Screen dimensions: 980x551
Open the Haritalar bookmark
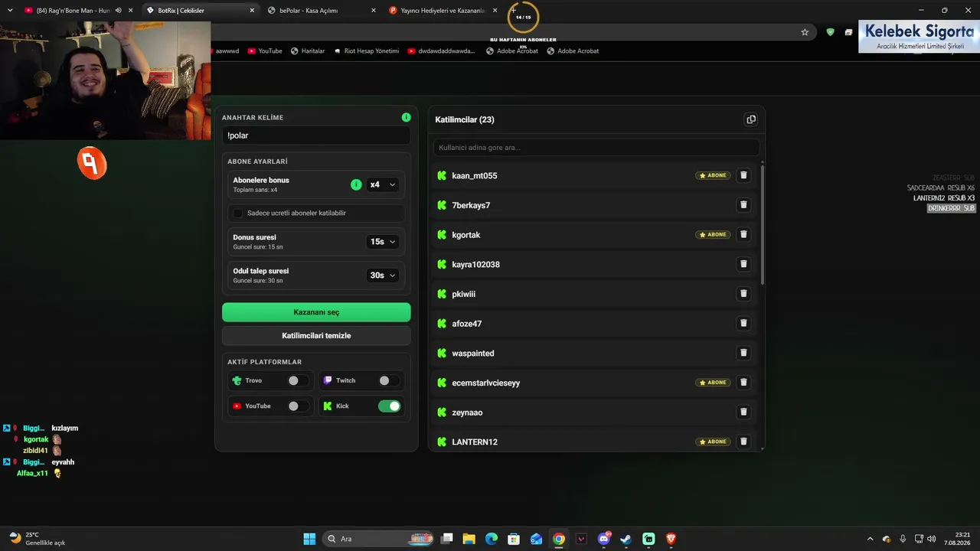[x=307, y=51]
